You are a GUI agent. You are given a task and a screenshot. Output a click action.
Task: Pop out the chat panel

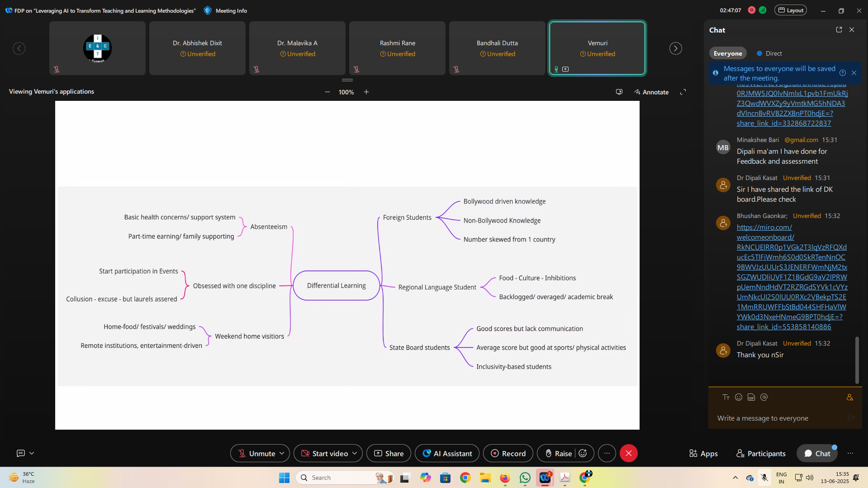(x=839, y=30)
